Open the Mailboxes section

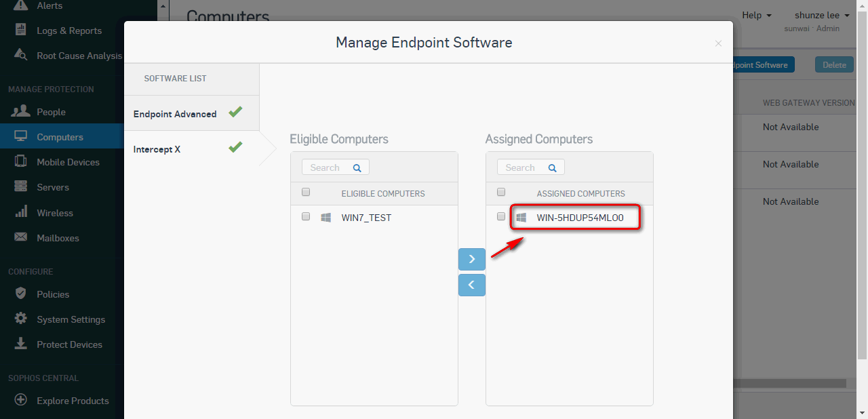[x=58, y=238]
